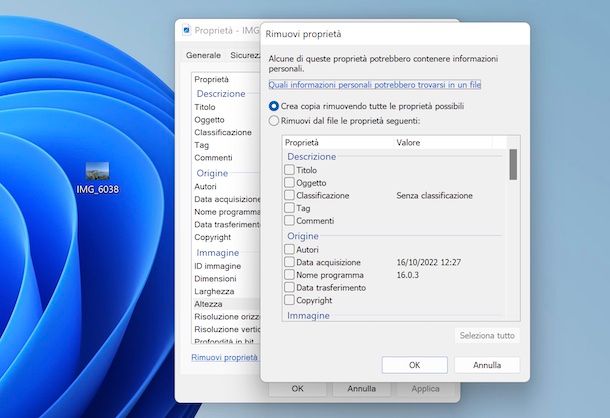The width and height of the screenshot is (610, 418).
Task: Select Autori row in background Proprietà window
Action: pos(226,186)
